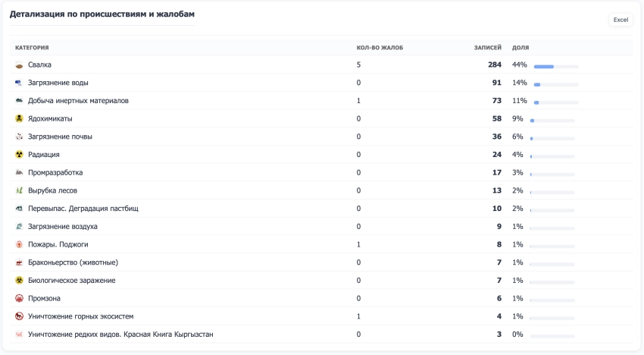Click the Загрязнение воды icon
The image size is (644, 355).
pos(19,83)
